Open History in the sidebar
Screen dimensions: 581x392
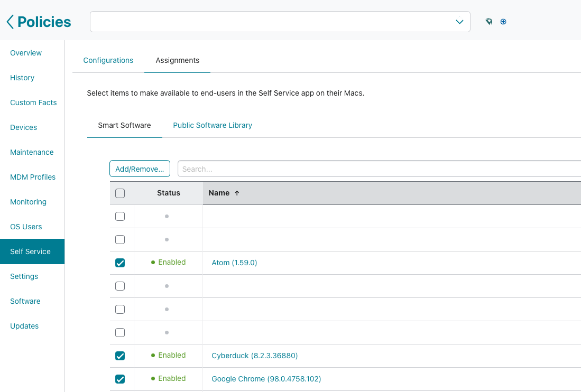pyautogui.click(x=22, y=78)
